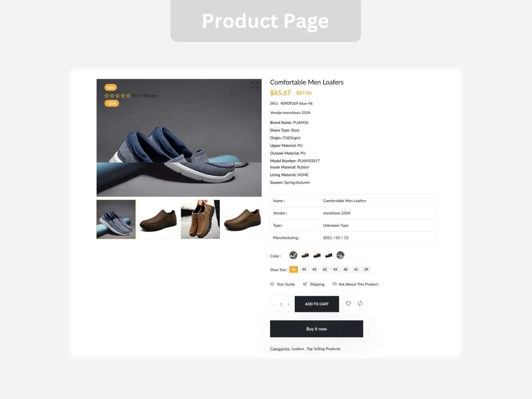Select thumbnail of hand holding brown shoes

coord(200,219)
